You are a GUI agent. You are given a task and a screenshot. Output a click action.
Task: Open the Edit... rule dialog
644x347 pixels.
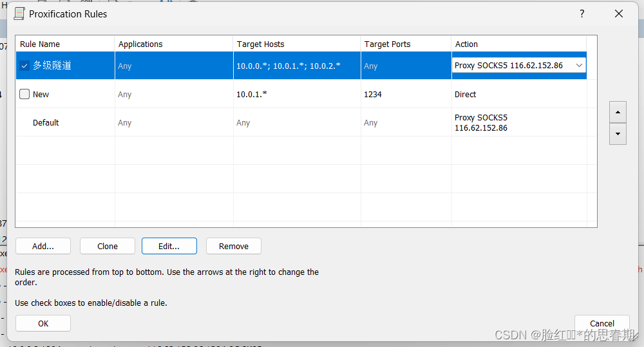click(x=169, y=246)
